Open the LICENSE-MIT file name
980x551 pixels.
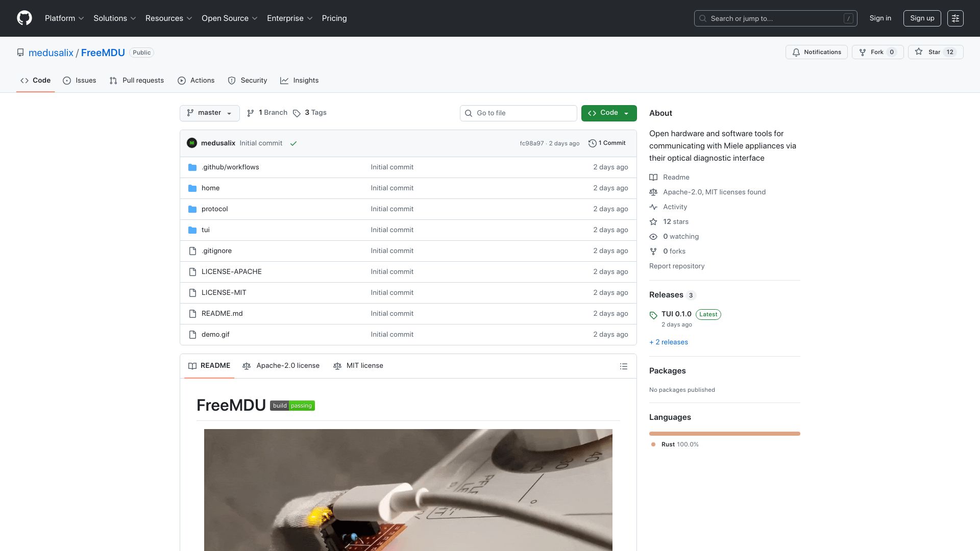[x=224, y=293]
